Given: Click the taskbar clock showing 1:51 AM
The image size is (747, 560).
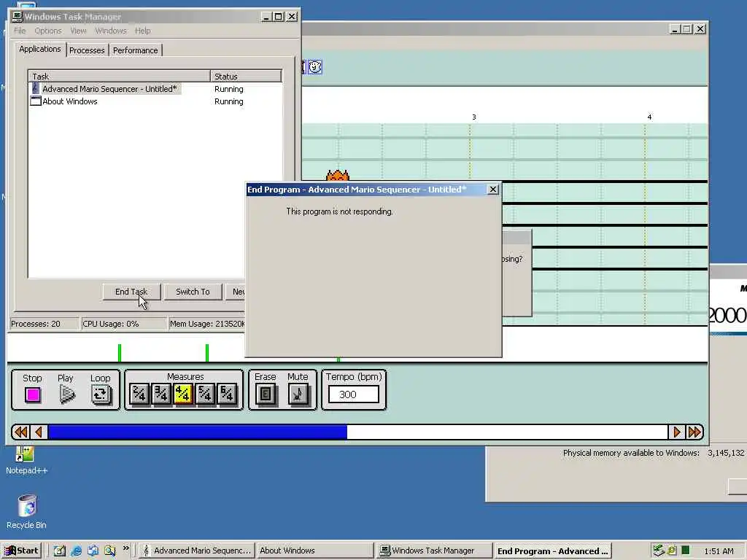Looking at the screenshot, I should pos(719,551).
